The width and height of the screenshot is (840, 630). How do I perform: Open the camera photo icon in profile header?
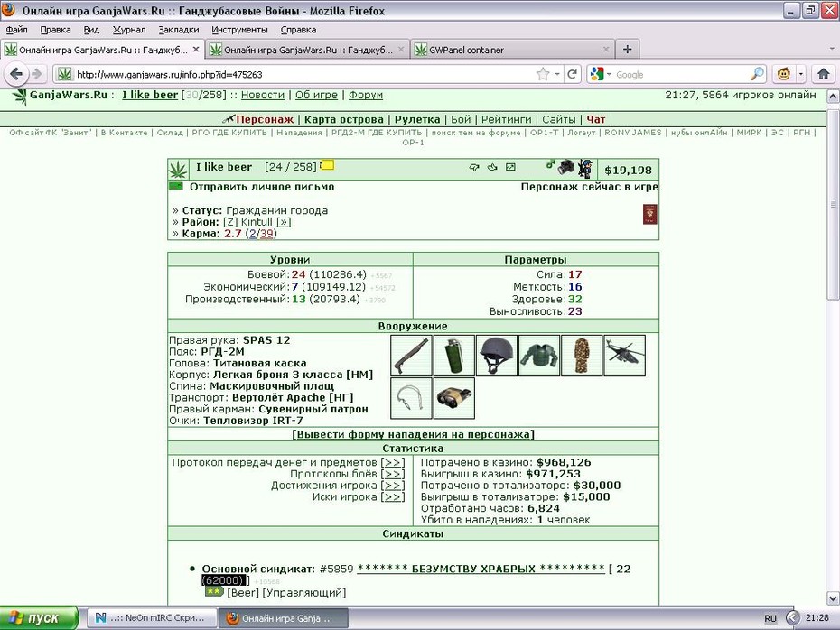point(565,168)
